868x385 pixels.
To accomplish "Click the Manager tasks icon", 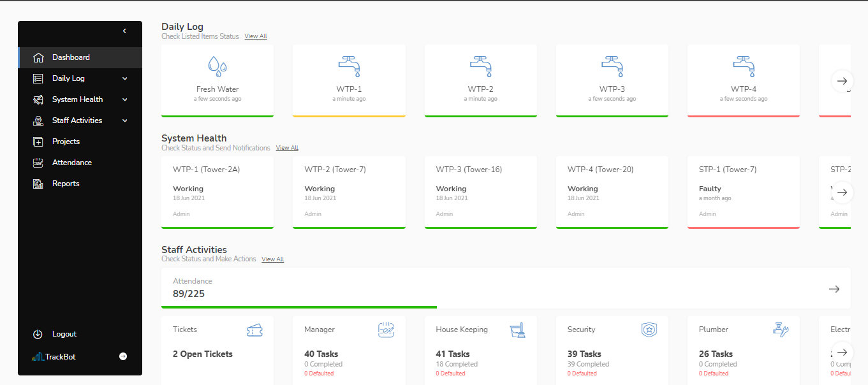I will (x=386, y=330).
